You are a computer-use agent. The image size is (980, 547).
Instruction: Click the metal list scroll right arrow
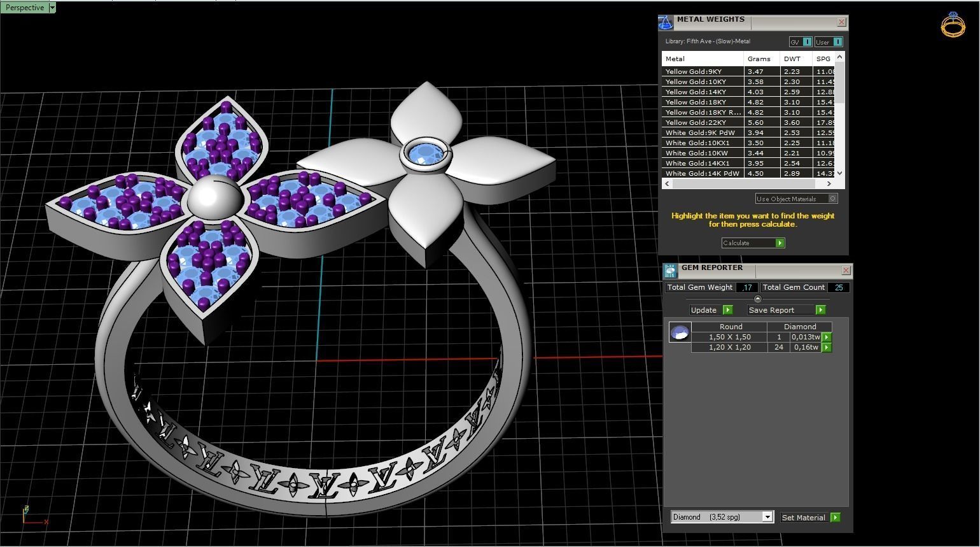tap(829, 184)
